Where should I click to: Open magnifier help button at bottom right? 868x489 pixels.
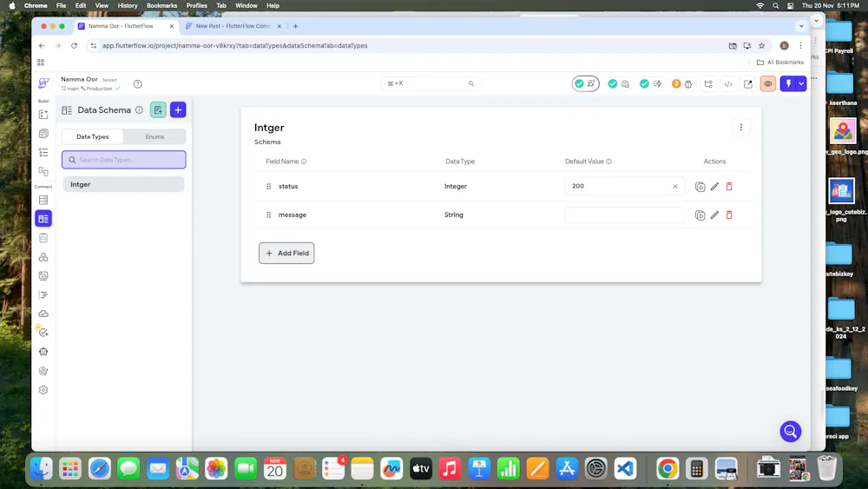click(x=791, y=432)
